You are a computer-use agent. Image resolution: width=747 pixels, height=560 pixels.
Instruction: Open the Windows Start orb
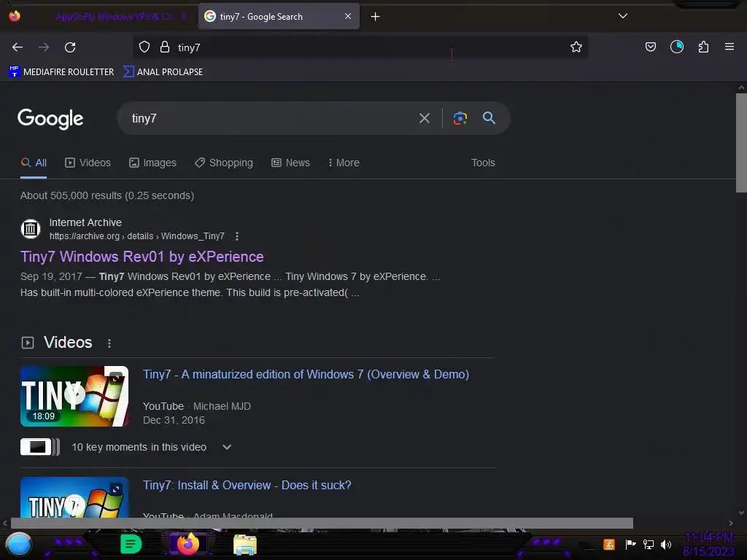pos(18,544)
